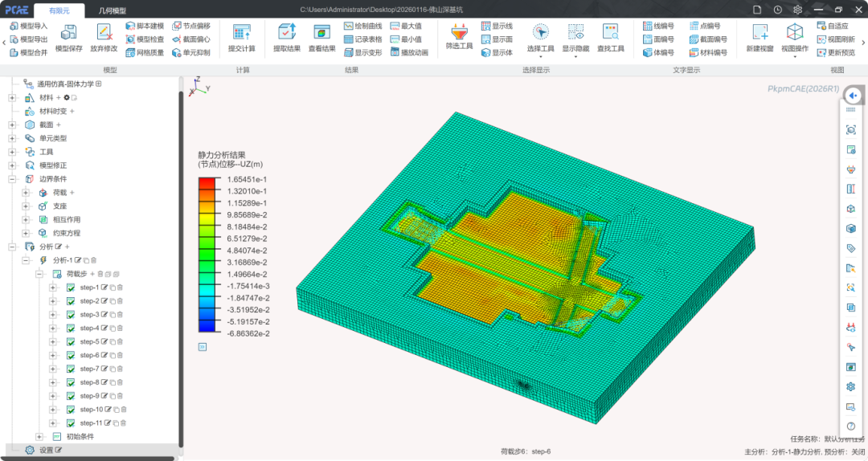868x461 pixels.
Task: Click the red maximum color legend swatch
Action: click(207, 180)
